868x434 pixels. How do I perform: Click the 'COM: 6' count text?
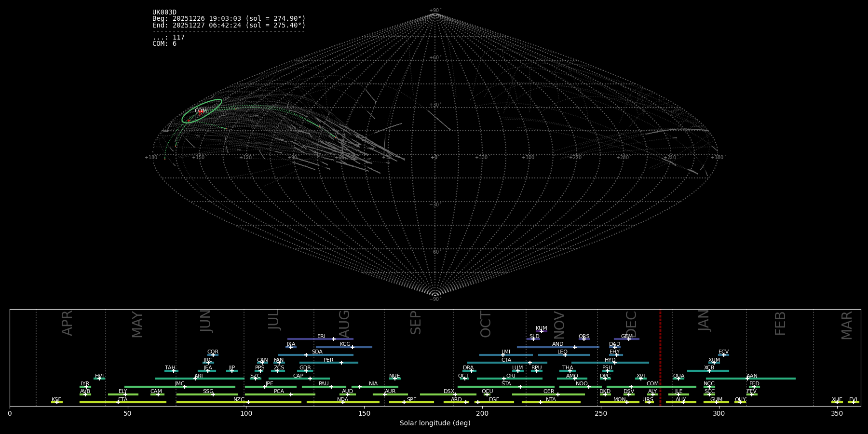pyautogui.click(x=164, y=44)
